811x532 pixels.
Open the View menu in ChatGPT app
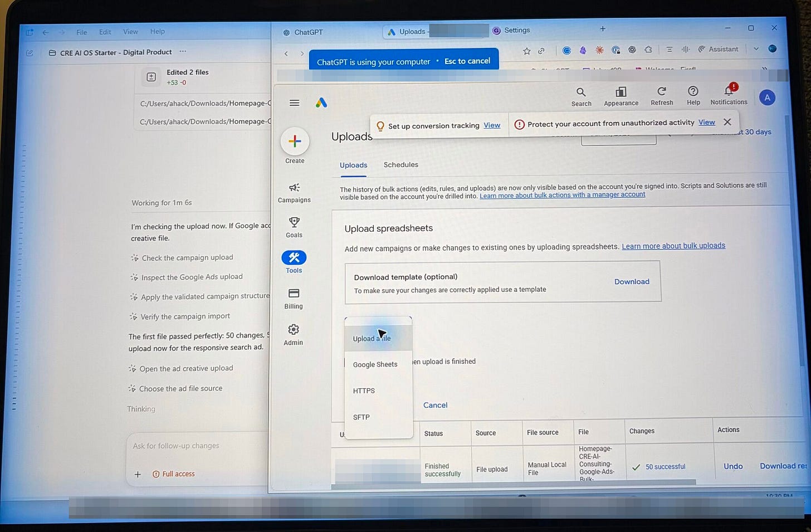click(130, 32)
